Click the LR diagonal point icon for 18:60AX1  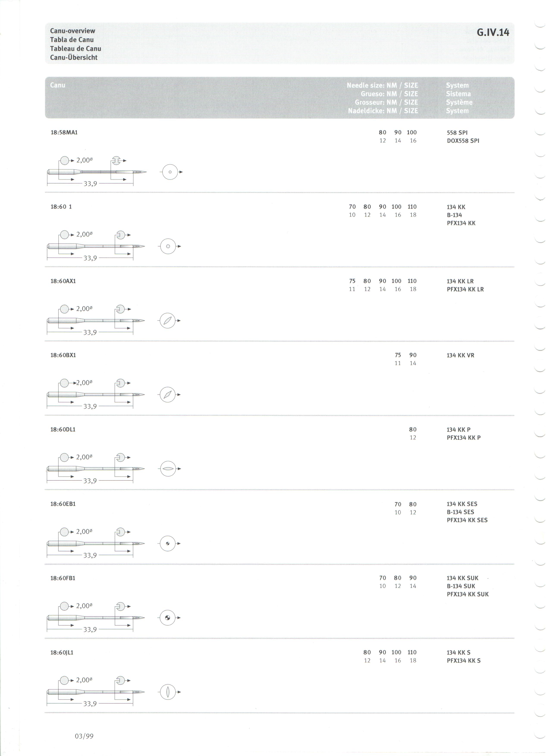[x=168, y=322]
